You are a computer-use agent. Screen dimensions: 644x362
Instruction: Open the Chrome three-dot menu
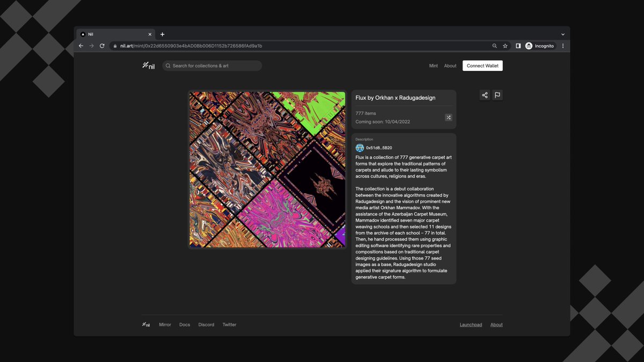click(563, 46)
